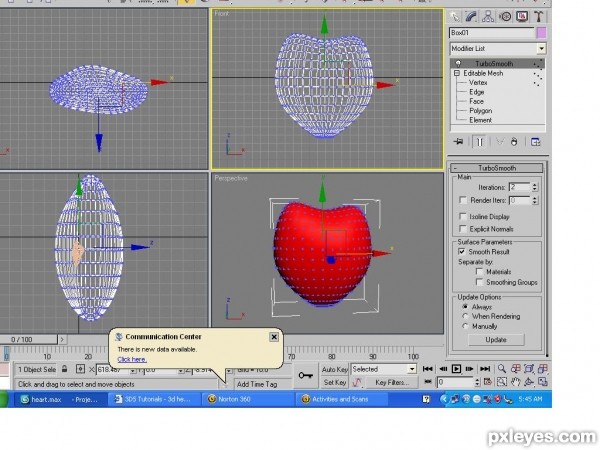
Task: Open the Selected key filter dropdown
Action: tap(412, 369)
